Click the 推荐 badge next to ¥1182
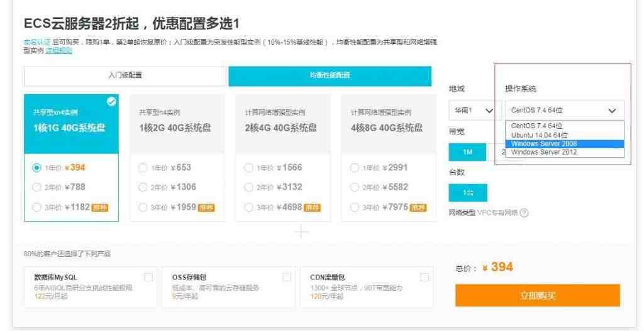This screenshot has width=644, height=331. (x=100, y=207)
